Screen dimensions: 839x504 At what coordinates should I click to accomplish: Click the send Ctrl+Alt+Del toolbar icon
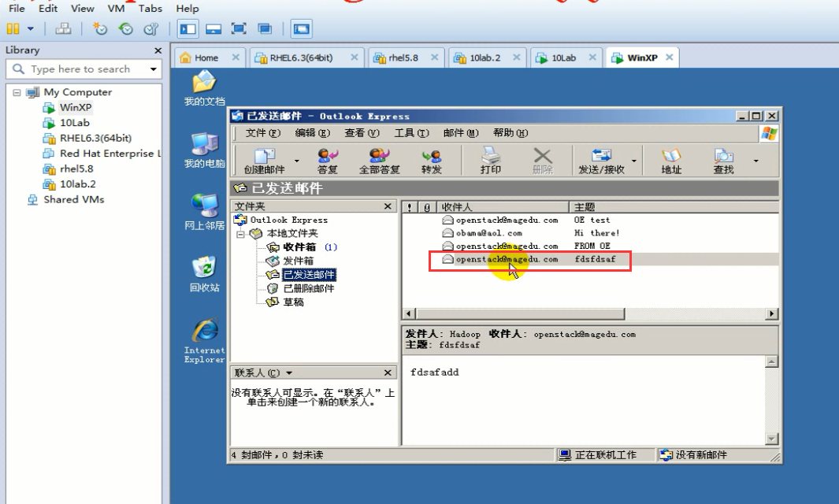(x=63, y=29)
